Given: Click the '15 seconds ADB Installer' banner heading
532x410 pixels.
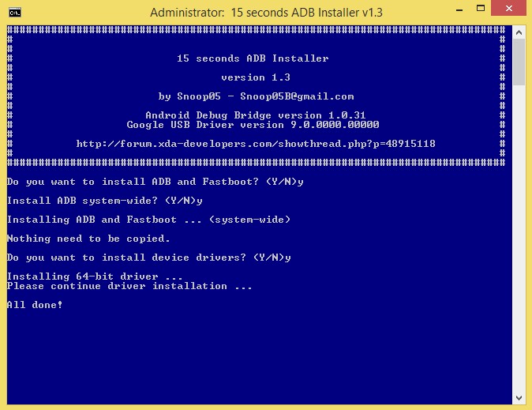Looking at the screenshot, I should click(253, 58).
